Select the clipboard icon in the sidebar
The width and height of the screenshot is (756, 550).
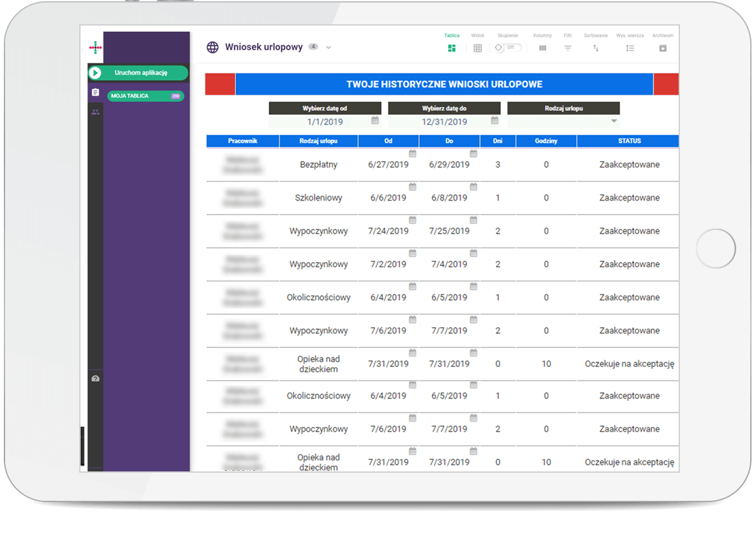(x=95, y=93)
